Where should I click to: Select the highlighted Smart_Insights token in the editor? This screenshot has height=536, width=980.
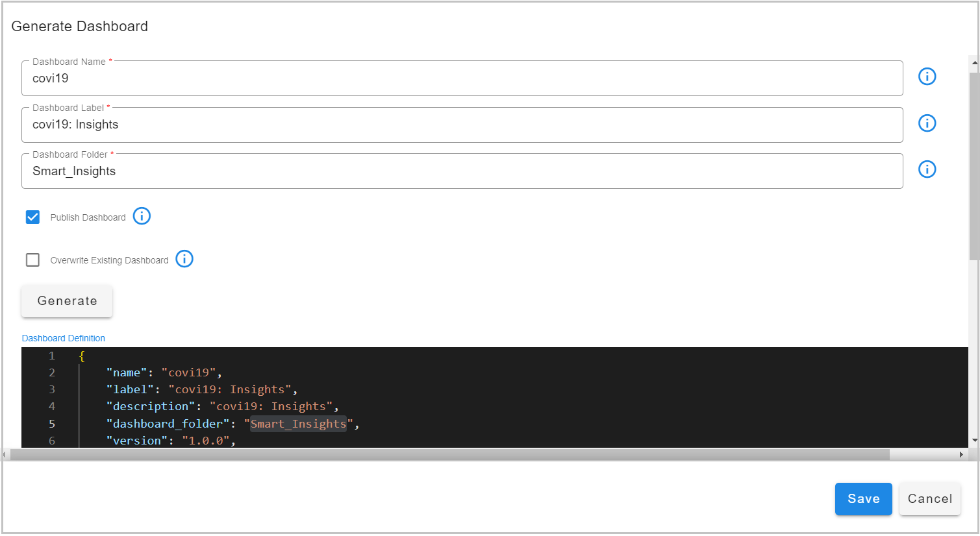(x=298, y=423)
